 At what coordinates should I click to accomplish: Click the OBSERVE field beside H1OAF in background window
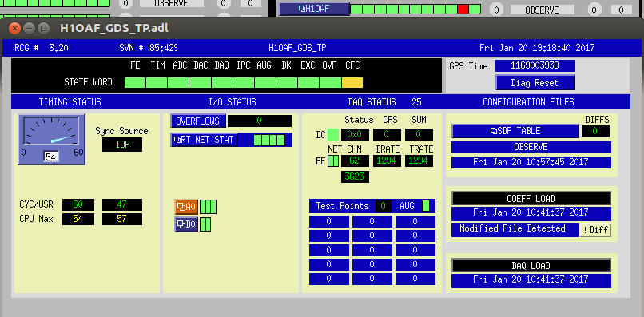point(543,10)
